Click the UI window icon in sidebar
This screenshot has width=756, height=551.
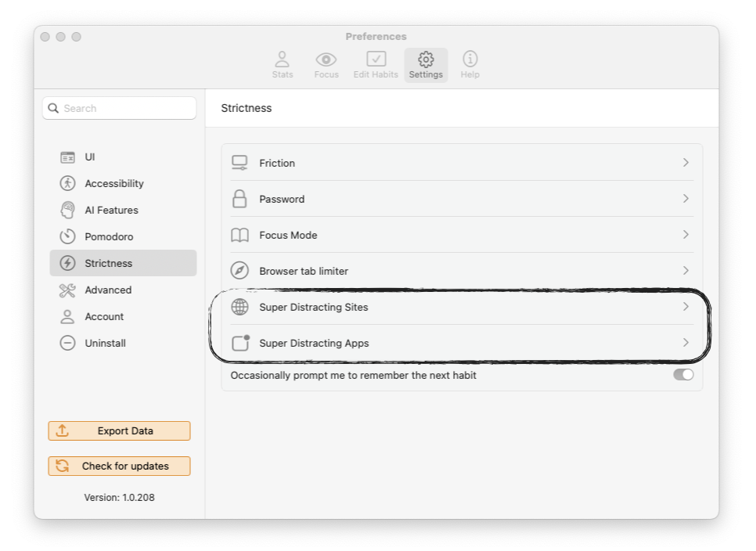[x=67, y=157]
